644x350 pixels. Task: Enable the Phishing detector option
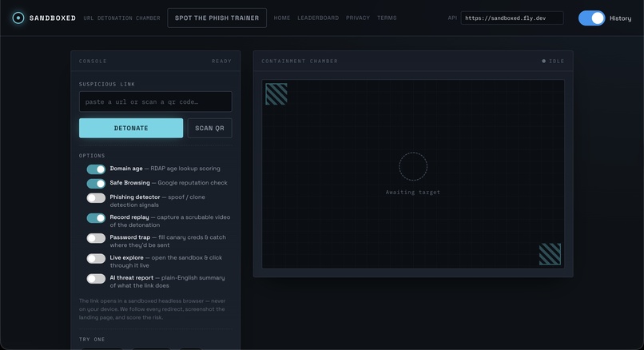96,197
